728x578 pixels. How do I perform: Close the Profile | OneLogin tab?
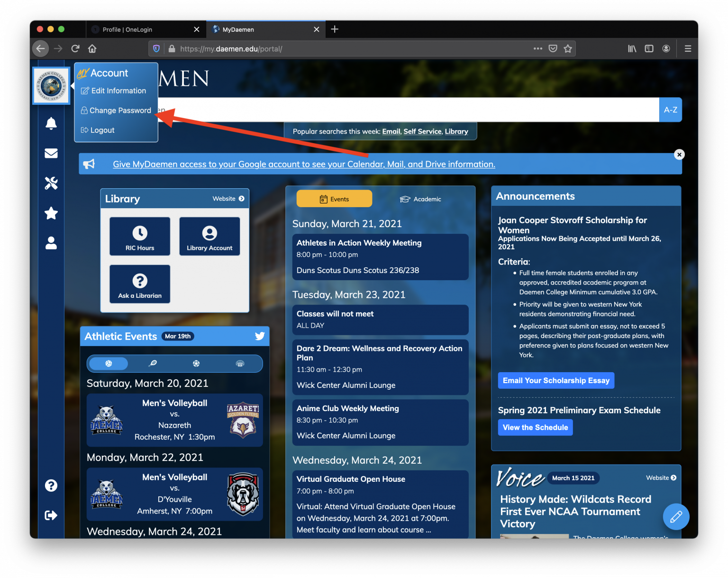click(x=197, y=29)
